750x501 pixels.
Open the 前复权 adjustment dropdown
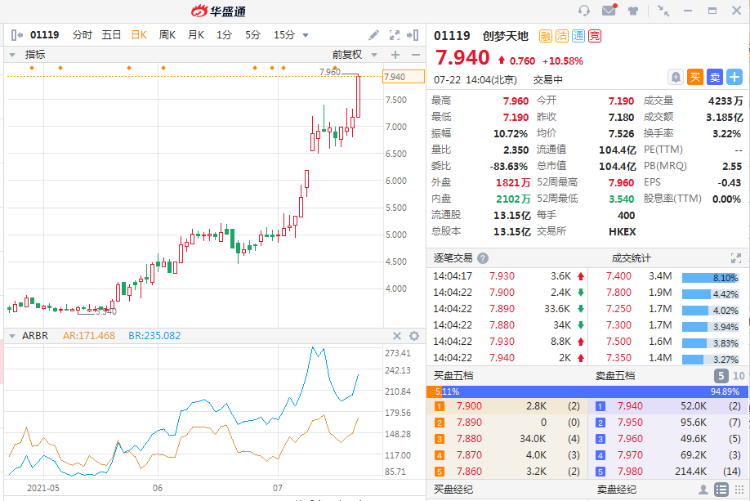[x=374, y=55]
